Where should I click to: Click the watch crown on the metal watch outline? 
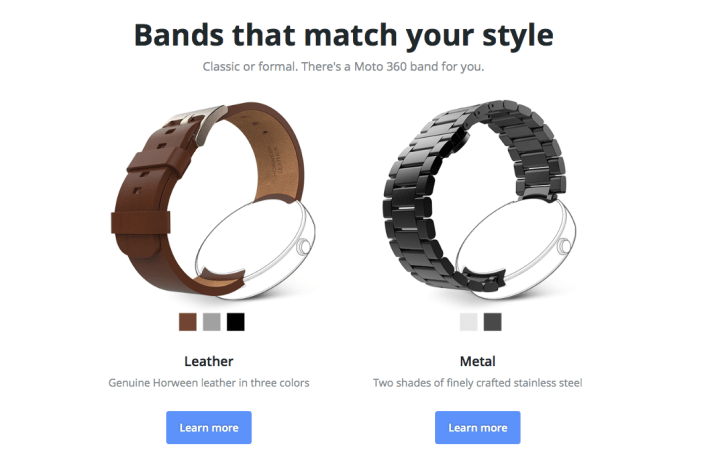[564, 246]
